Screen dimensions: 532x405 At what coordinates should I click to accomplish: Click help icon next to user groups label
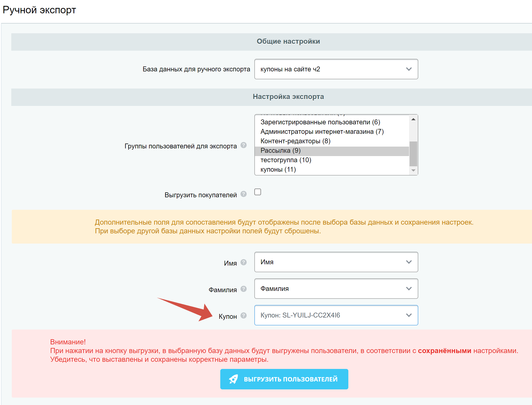[x=244, y=145]
